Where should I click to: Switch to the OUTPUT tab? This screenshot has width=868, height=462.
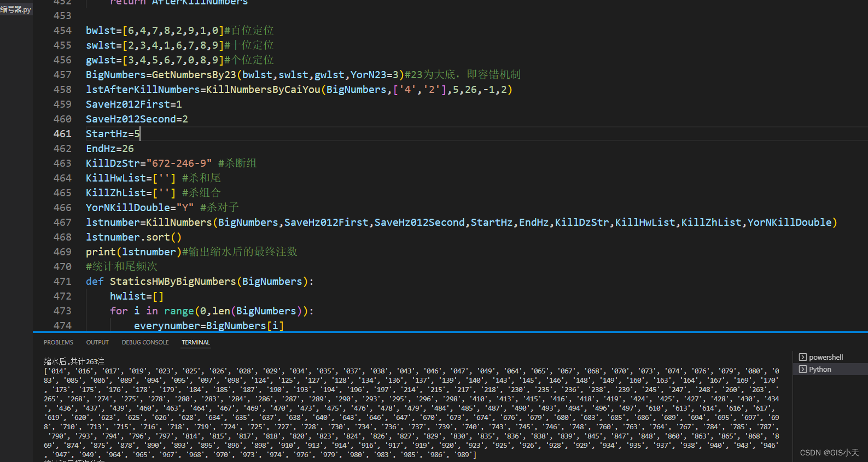click(97, 342)
